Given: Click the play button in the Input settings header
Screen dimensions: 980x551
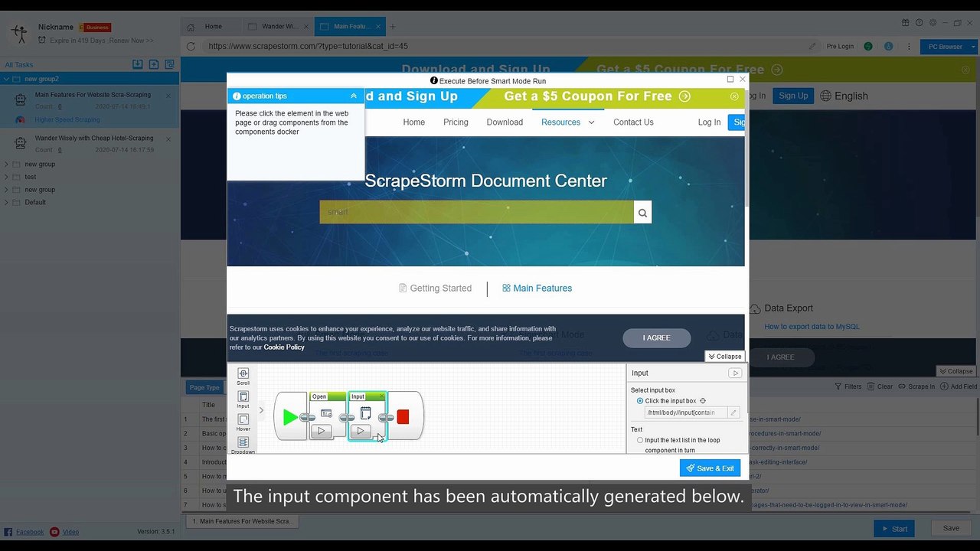Looking at the screenshot, I should 735,373.
